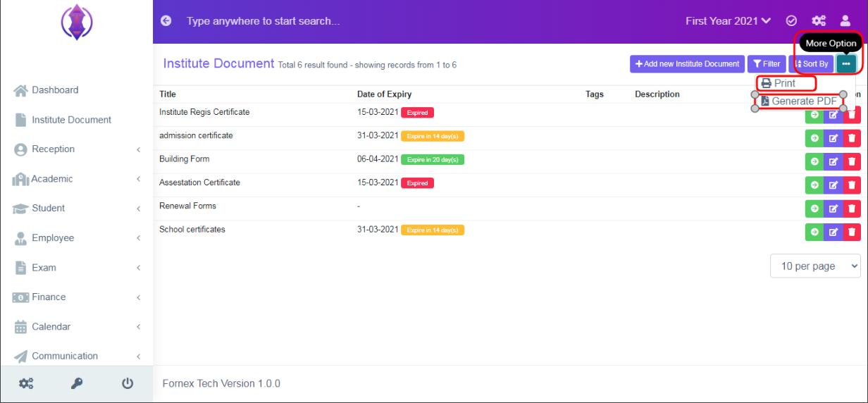Open the 10 per page dropdown

point(815,266)
